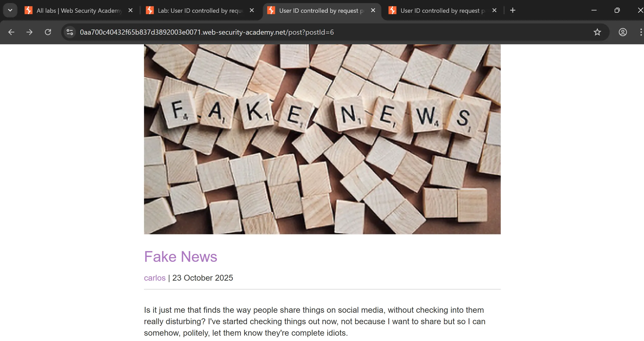Close the All labs tab
This screenshot has width=644, height=341.
click(x=130, y=10)
